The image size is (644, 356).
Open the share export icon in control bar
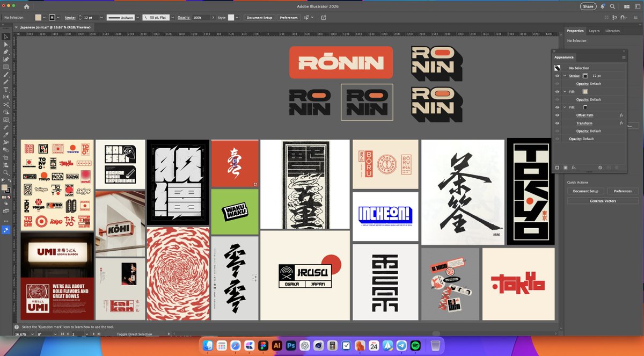(x=324, y=17)
